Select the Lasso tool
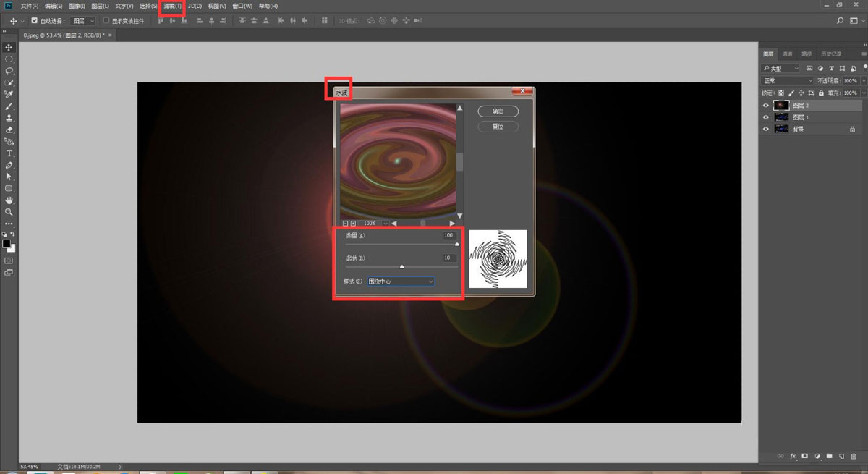This screenshot has width=868, height=474. [9, 71]
